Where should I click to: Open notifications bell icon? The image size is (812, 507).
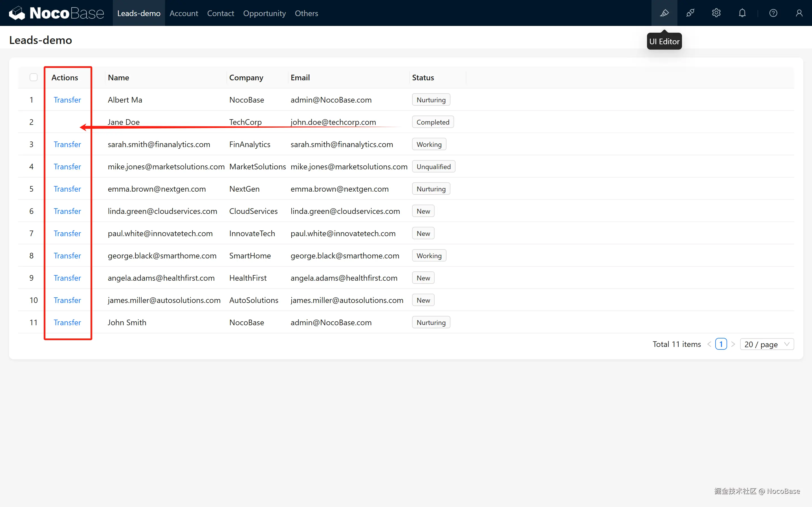coord(742,13)
